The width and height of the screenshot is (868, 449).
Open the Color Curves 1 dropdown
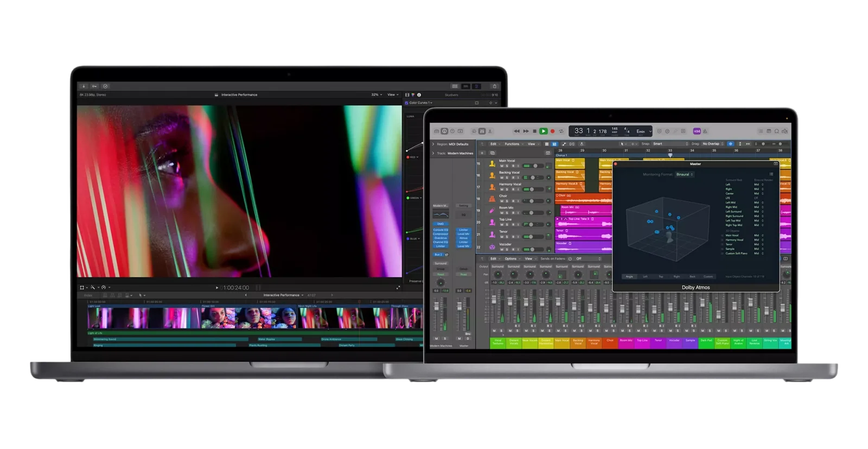pyautogui.click(x=421, y=103)
